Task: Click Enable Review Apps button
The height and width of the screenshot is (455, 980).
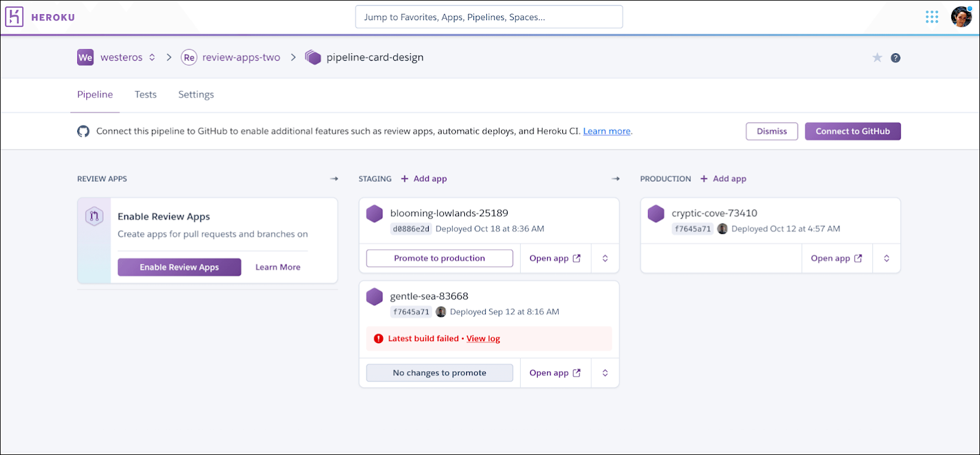Action: (179, 267)
